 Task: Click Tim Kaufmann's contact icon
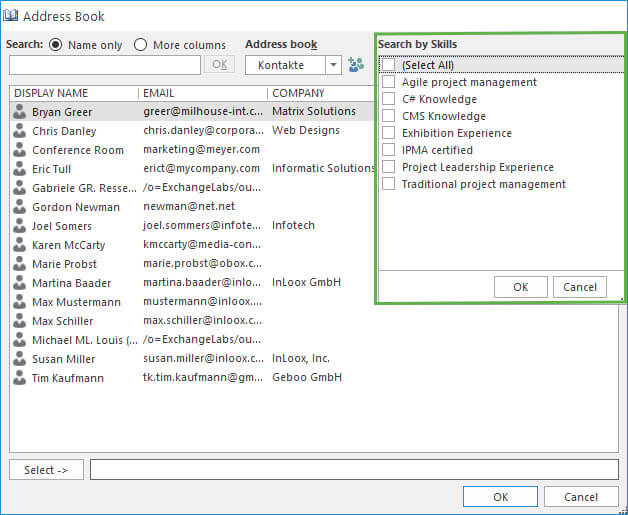tap(19, 378)
